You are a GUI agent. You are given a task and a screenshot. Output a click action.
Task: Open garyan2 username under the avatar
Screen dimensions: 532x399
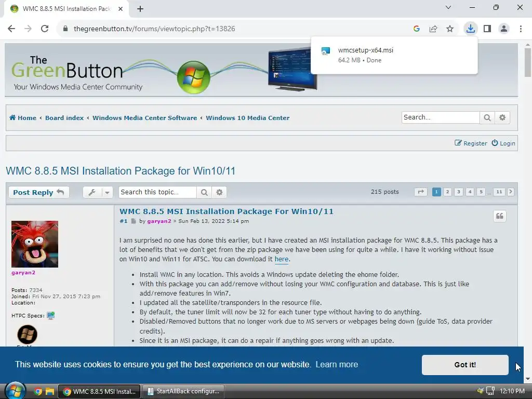click(x=23, y=272)
